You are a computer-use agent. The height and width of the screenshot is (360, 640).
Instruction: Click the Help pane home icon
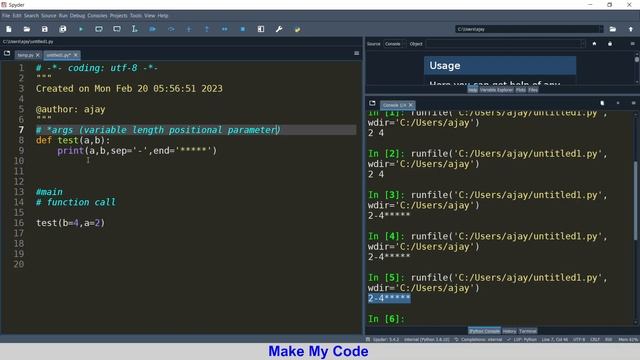594,44
